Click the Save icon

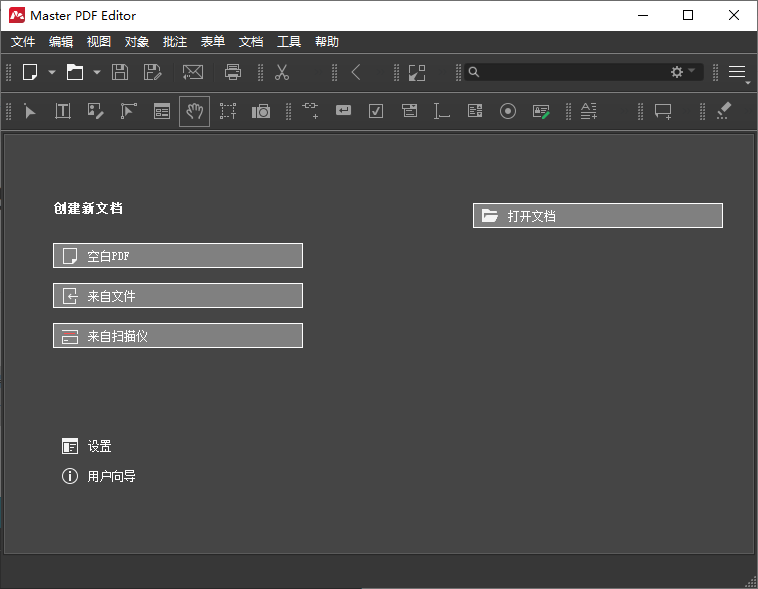coord(120,73)
